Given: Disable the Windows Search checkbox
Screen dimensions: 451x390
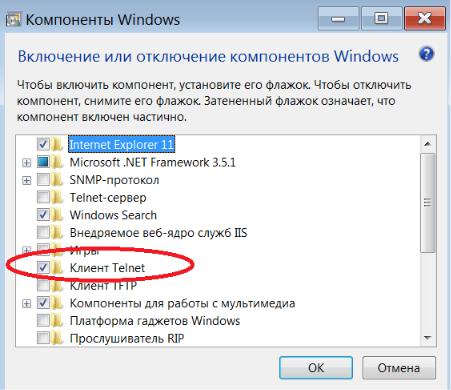Looking at the screenshot, I should tap(43, 215).
